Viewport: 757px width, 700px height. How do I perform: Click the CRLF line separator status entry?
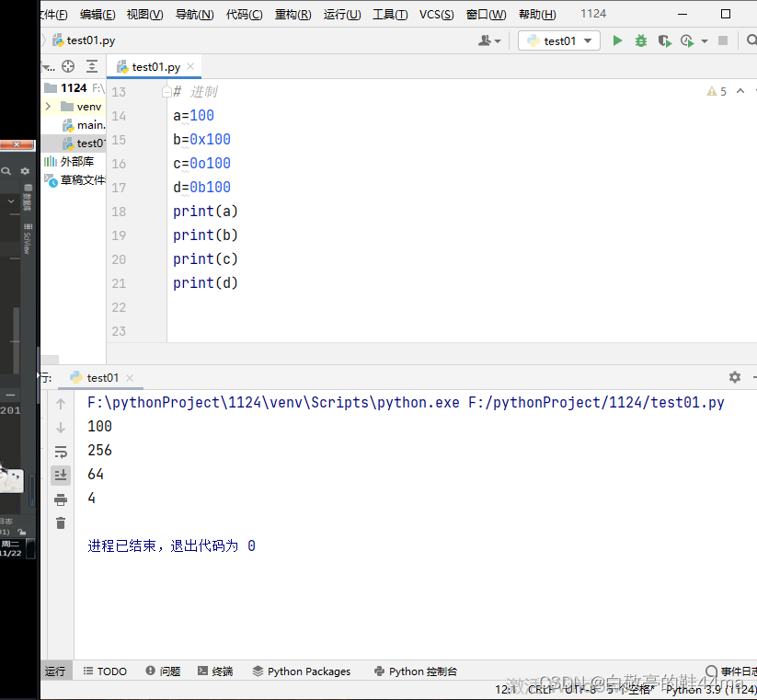click(x=541, y=689)
